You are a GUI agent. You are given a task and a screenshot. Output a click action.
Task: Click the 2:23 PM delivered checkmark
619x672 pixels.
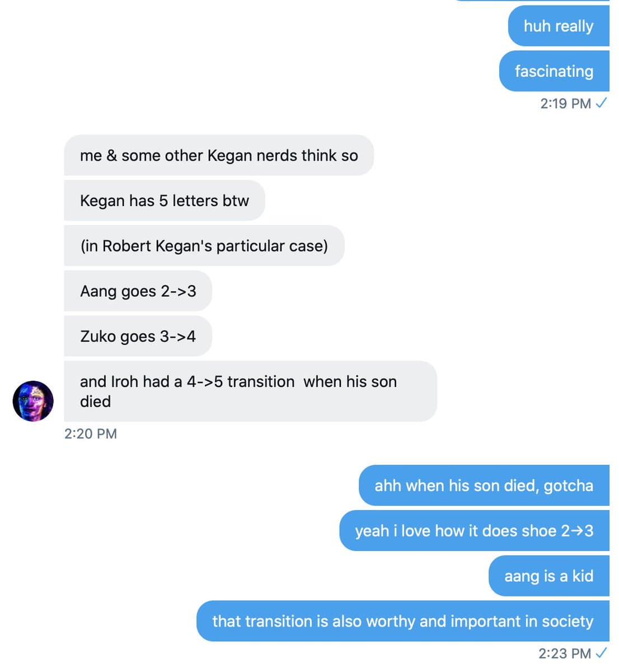pos(601,653)
